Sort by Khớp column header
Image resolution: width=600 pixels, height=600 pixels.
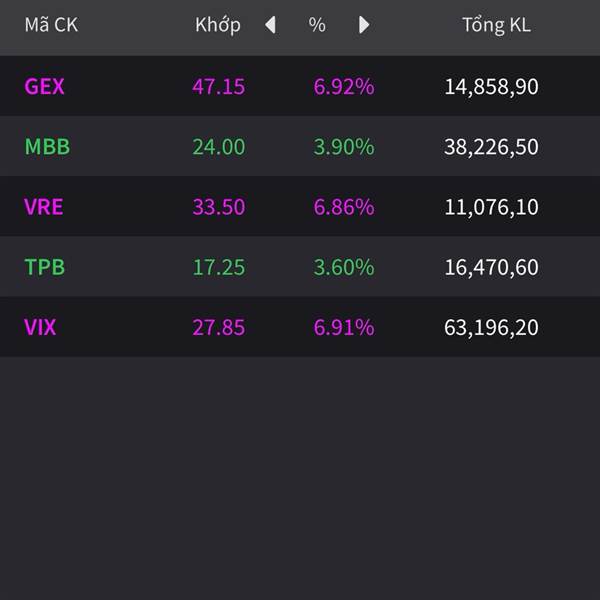click(218, 25)
